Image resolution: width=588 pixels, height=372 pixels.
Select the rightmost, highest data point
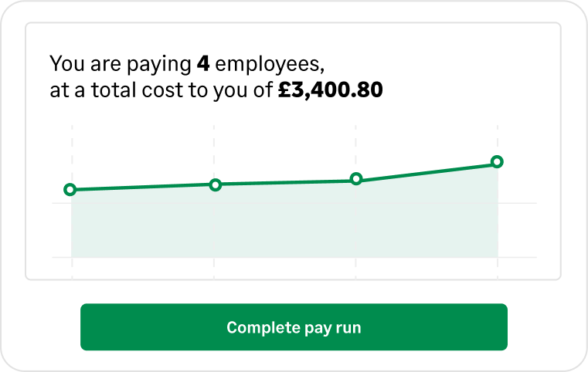click(x=497, y=162)
